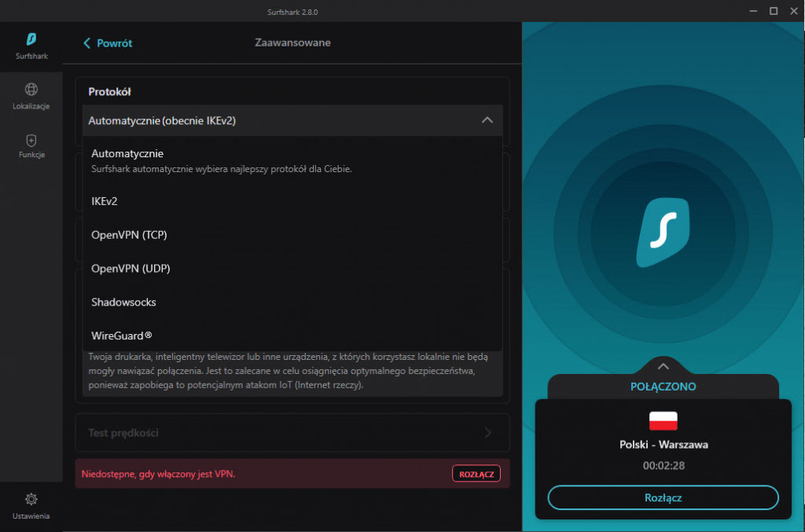The image size is (805, 532).
Task: Click the POŁĄCZONO status label
Action: pyautogui.click(x=663, y=387)
